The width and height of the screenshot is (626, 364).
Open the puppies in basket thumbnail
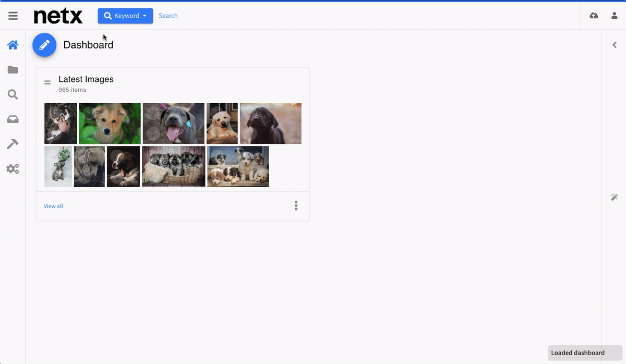(174, 166)
